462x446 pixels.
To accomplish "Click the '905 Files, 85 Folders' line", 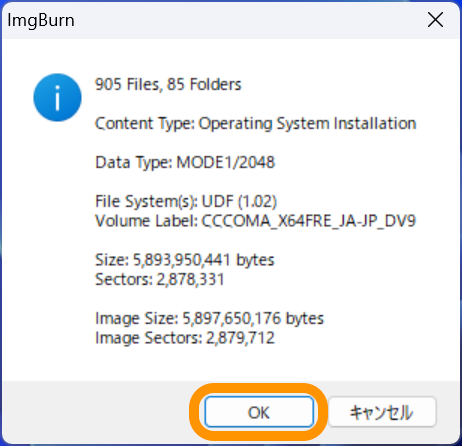I will click(x=168, y=84).
